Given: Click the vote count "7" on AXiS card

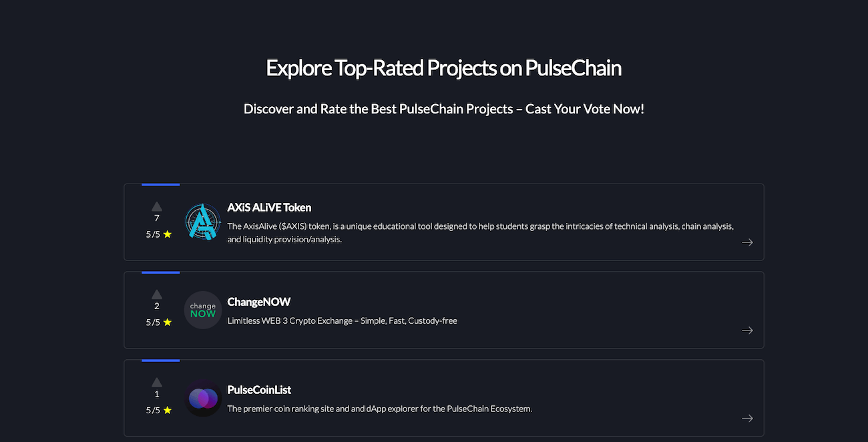Looking at the screenshot, I should click(x=156, y=218).
